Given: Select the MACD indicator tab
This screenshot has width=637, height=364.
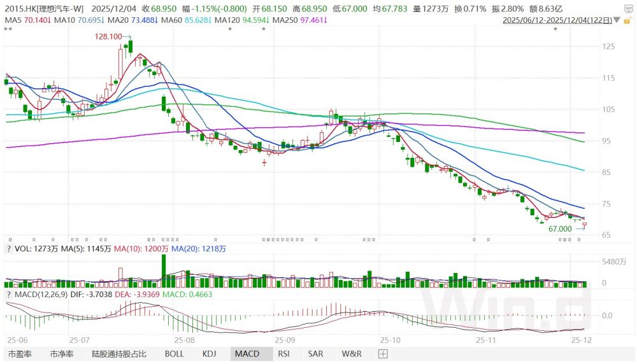Looking at the screenshot, I should (x=247, y=354).
